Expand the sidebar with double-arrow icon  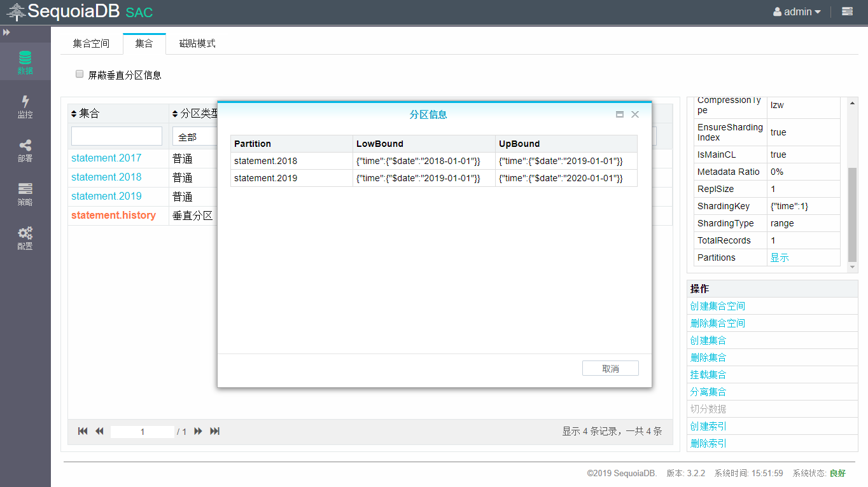tap(6, 32)
